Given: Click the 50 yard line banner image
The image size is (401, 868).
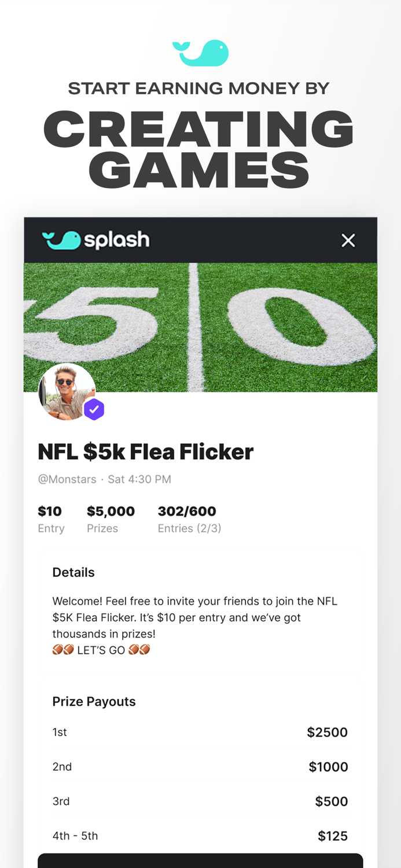Looking at the screenshot, I should pyautogui.click(x=201, y=318).
